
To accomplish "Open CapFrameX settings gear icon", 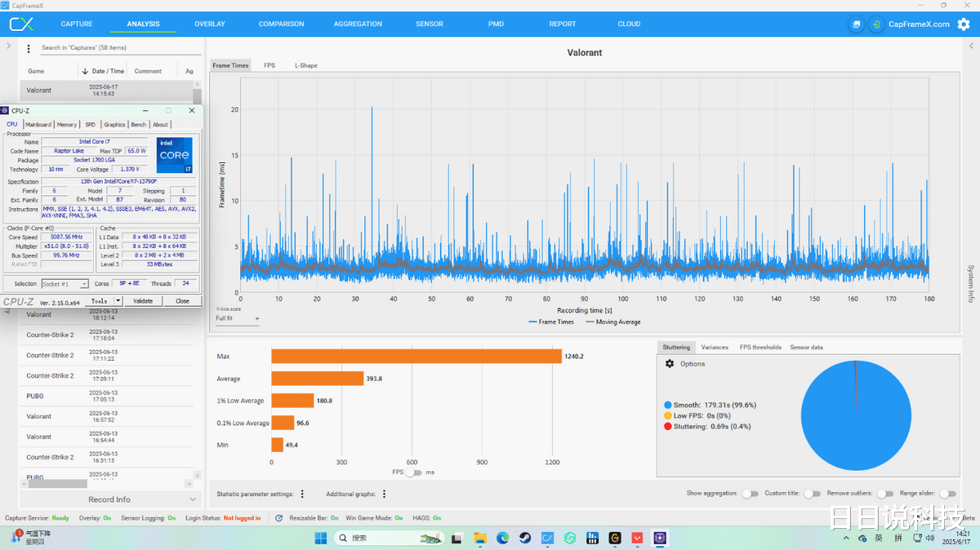I will [x=963, y=24].
